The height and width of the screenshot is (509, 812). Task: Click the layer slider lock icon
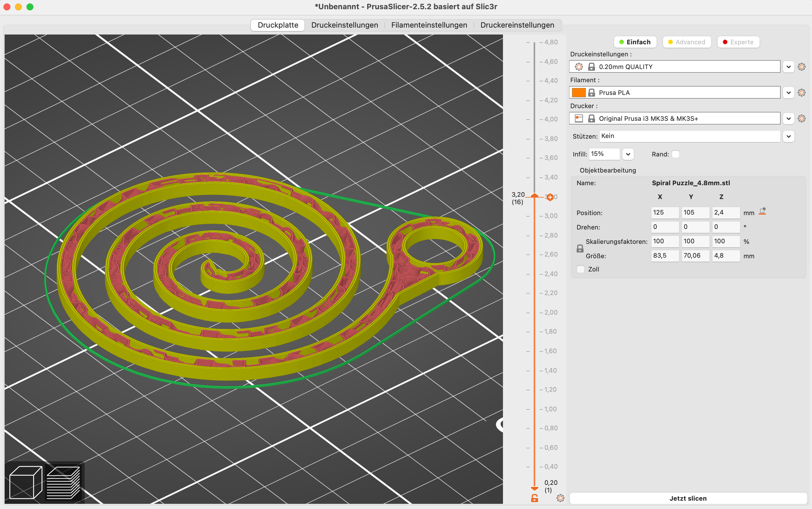point(535,498)
